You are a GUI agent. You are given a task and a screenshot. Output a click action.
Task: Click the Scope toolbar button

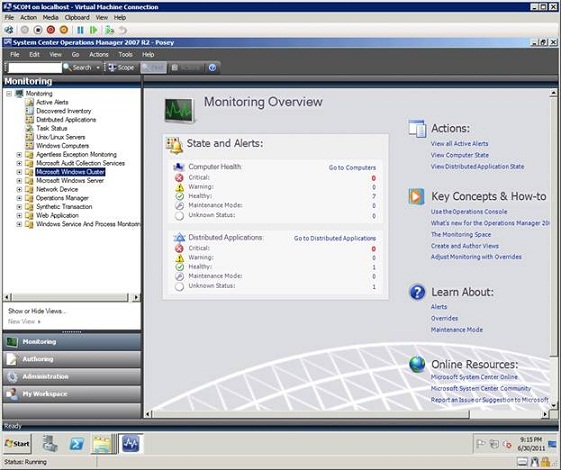(122, 67)
